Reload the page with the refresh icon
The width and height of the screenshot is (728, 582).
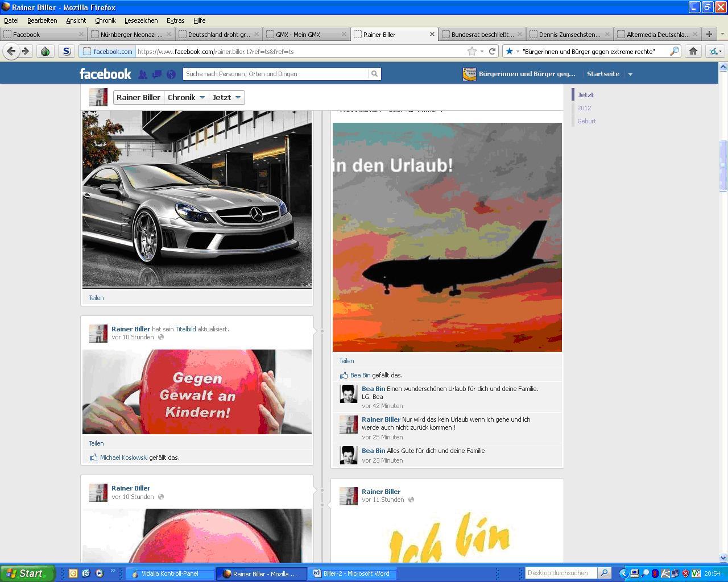coord(493,51)
